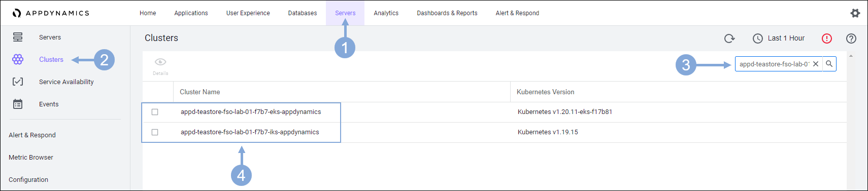Open the settings gear icon
Viewport: 868px width, 191px height.
(x=855, y=13)
